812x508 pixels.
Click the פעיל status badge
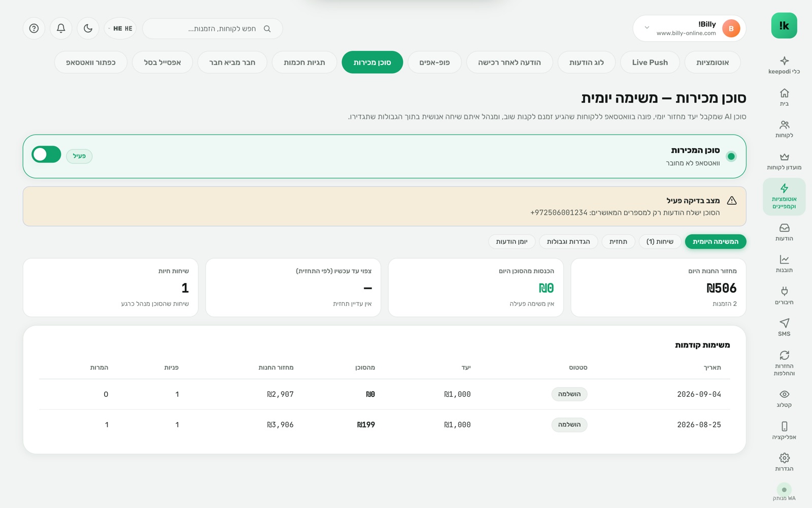[79, 156]
